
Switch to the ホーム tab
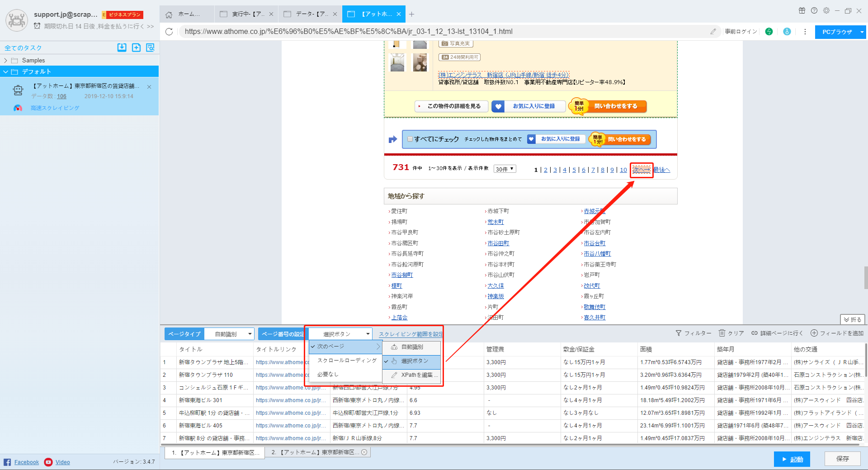pyautogui.click(x=187, y=14)
